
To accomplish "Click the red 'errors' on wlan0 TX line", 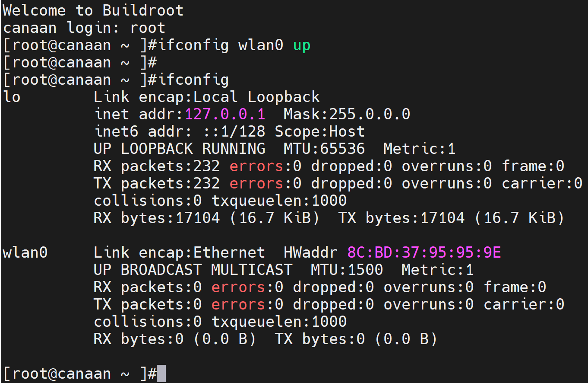I will 238,304.
